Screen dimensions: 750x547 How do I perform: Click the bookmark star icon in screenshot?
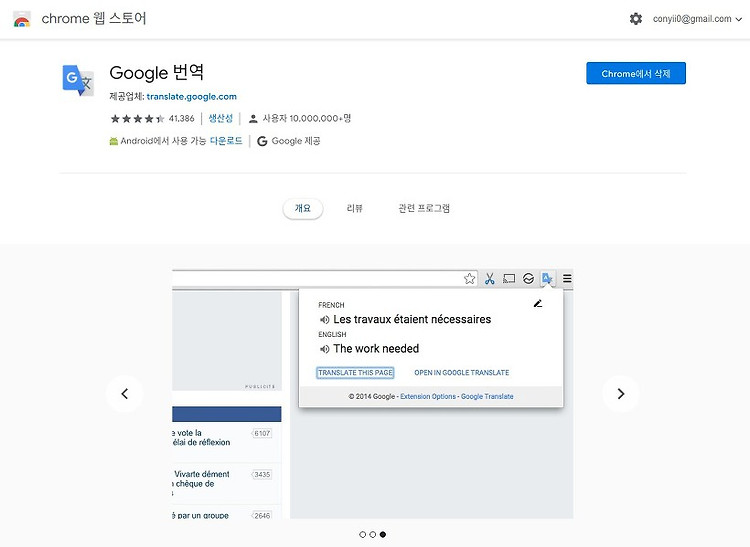click(x=470, y=278)
